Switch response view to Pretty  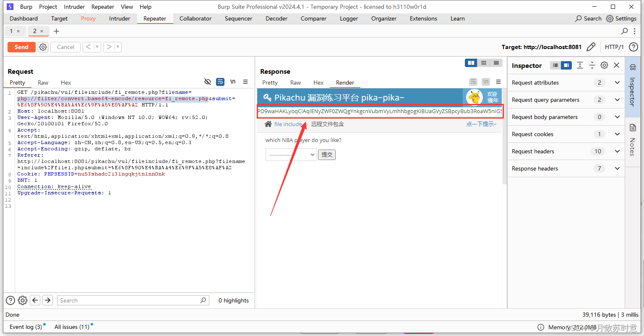270,83
